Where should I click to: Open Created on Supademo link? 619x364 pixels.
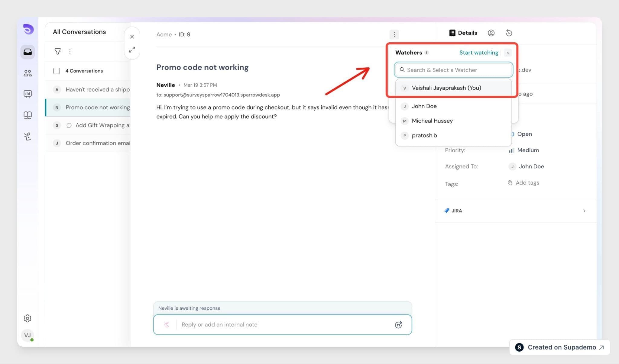(559, 347)
